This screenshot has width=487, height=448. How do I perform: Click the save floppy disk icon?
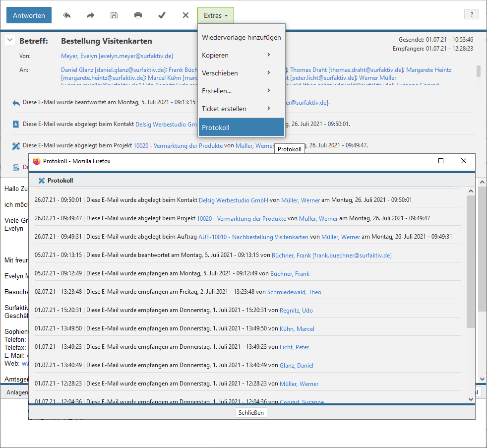[x=114, y=15]
